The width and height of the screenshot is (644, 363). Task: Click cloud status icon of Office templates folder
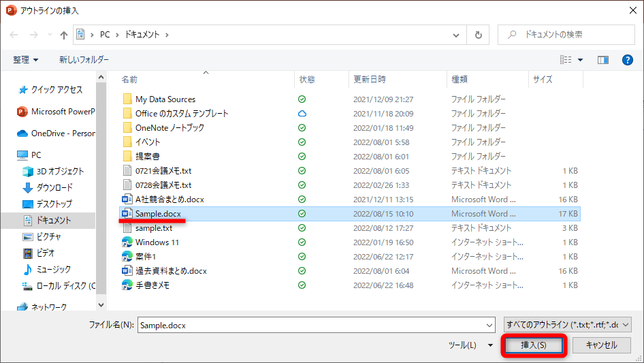pyautogui.click(x=302, y=114)
